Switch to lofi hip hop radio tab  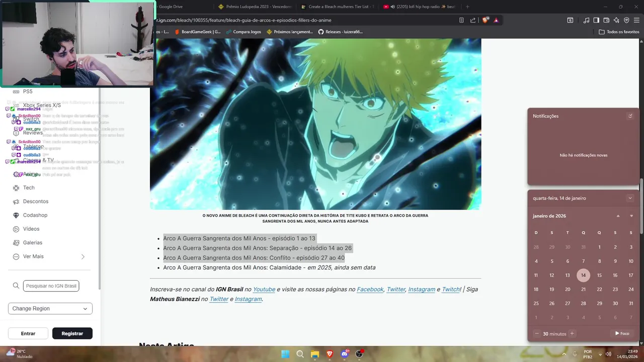420,7
